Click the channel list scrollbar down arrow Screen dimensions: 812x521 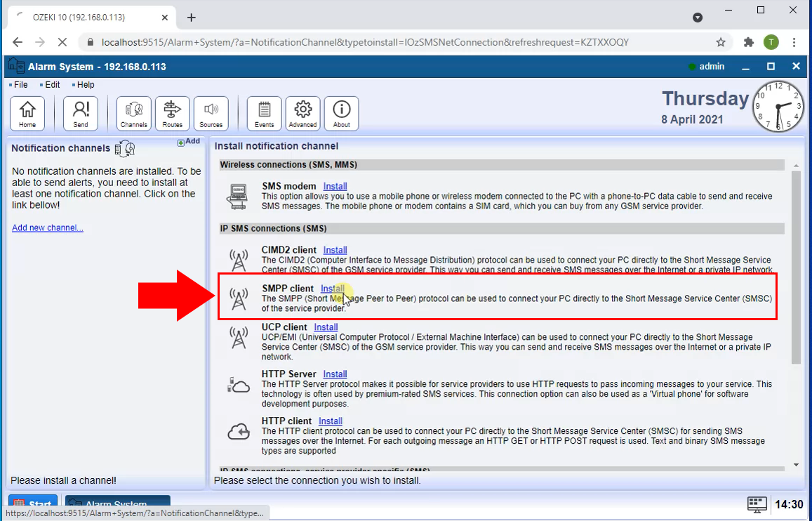coord(797,465)
